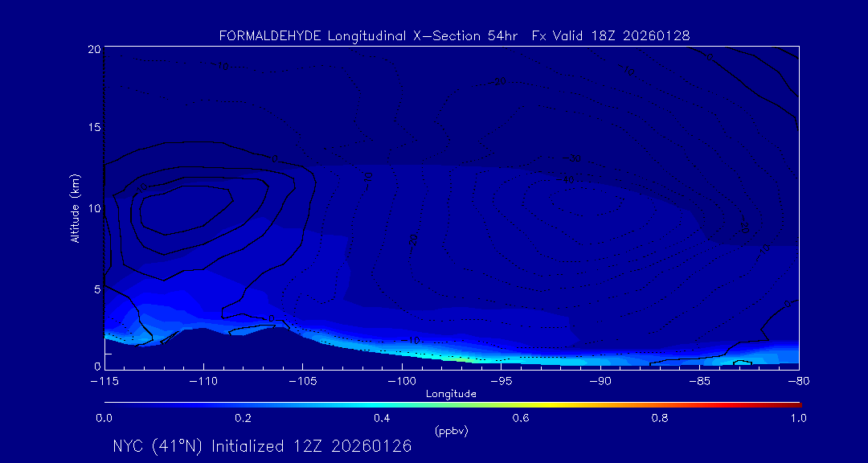Click the 15 km altitude tick label
Viewport: 868px width, 463px height.
[x=94, y=128]
